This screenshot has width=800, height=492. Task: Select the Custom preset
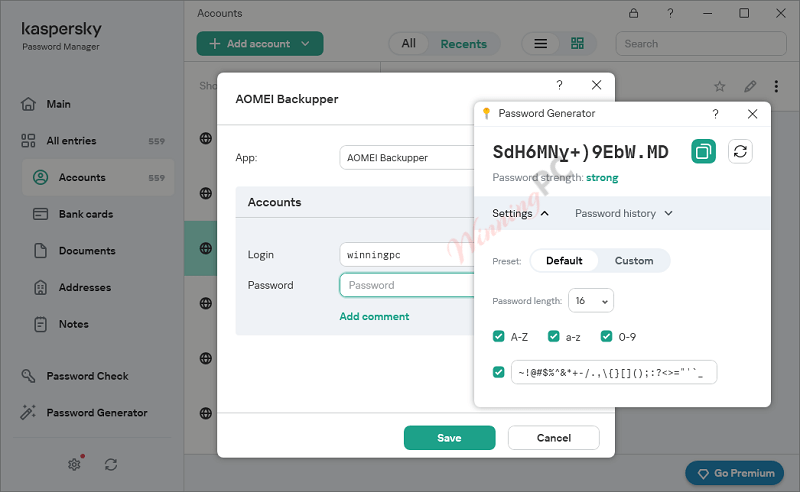tap(634, 261)
